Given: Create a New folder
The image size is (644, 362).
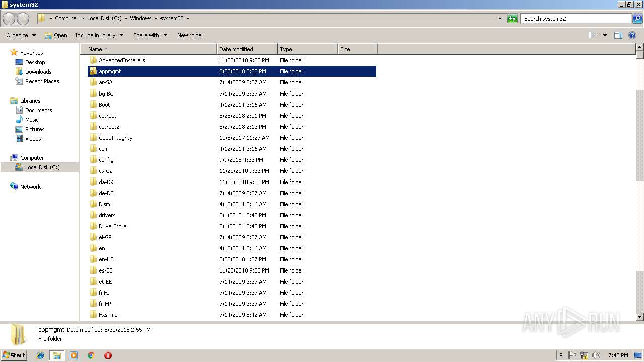Looking at the screenshot, I should (190, 35).
